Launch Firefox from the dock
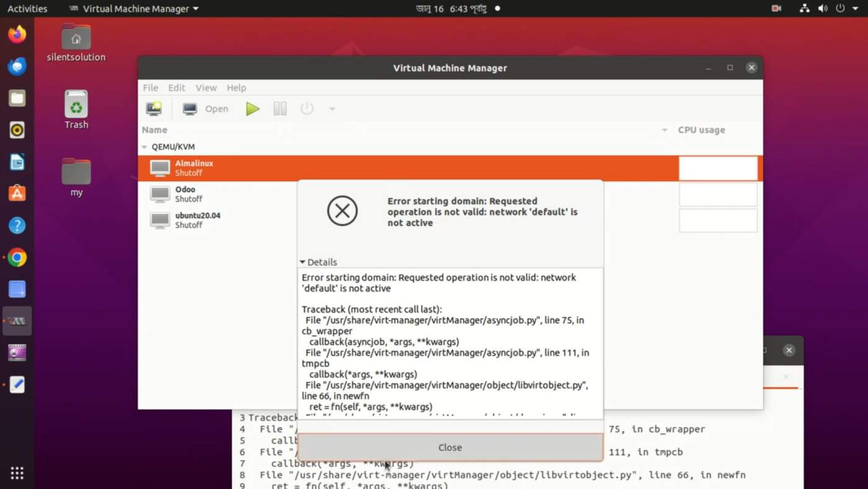 pos(17,34)
